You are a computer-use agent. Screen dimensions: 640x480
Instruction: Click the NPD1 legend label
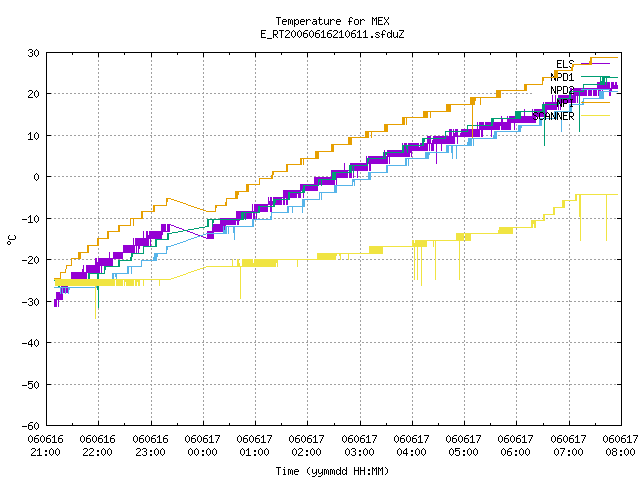562,77
